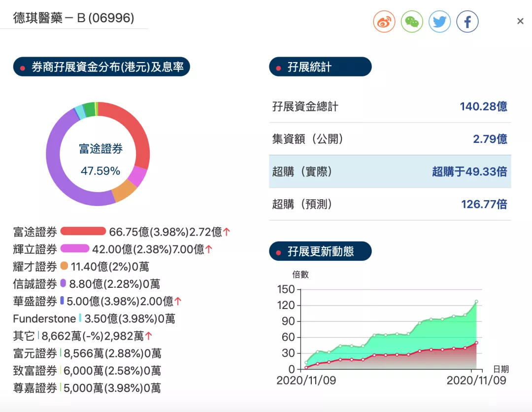This screenshot has height=412, width=532.
Task: Click red up arrow beside 其它 row
Action: pyautogui.click(x=148, y=336)
